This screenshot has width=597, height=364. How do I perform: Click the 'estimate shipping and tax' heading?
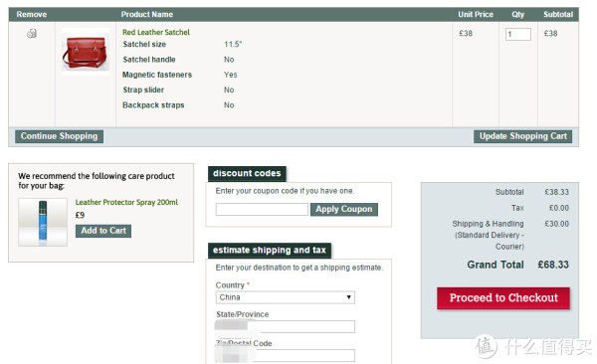tap(270, 251)
